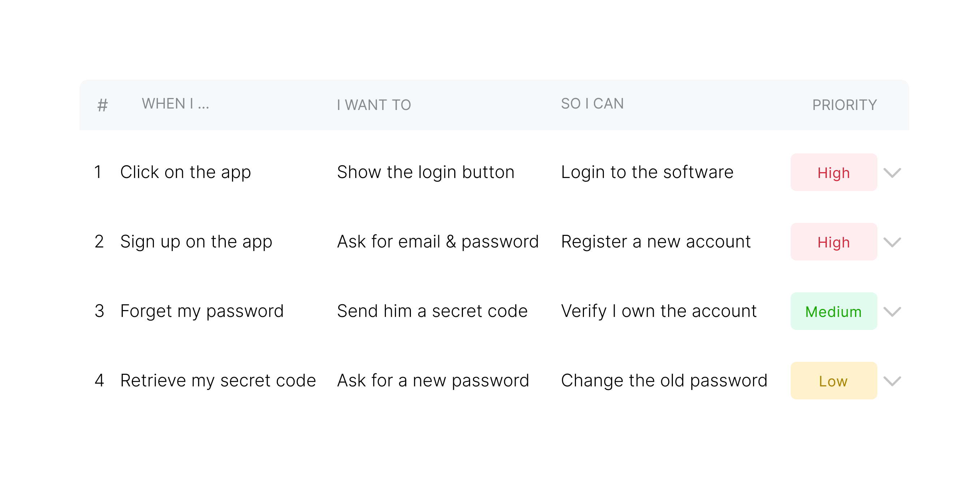Select the green Medium priority badge
Viewport: 980px width, 479px height.
[x=833, y=311]
